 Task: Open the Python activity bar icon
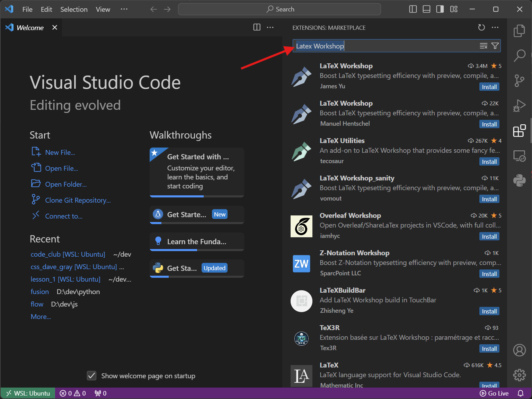click(x=519, y=180)
